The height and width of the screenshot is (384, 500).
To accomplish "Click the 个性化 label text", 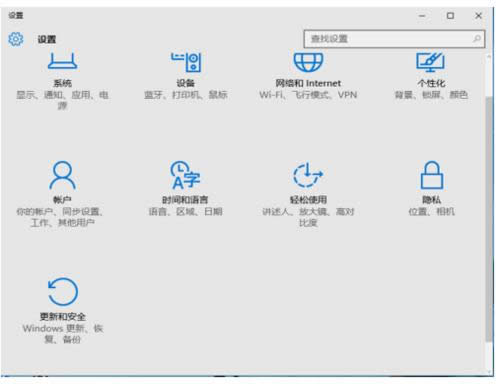I will (x=431, y=83).
